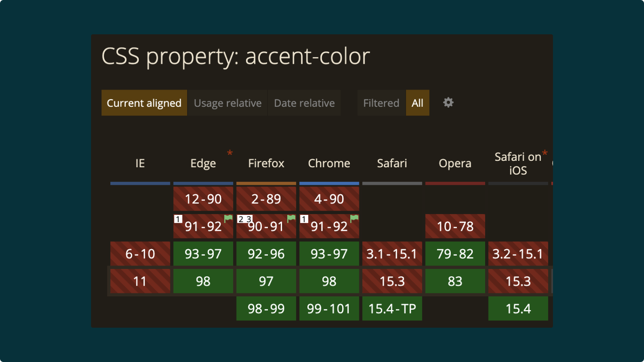Select Opera versions 10-78 cell

[x=455, y=226]
